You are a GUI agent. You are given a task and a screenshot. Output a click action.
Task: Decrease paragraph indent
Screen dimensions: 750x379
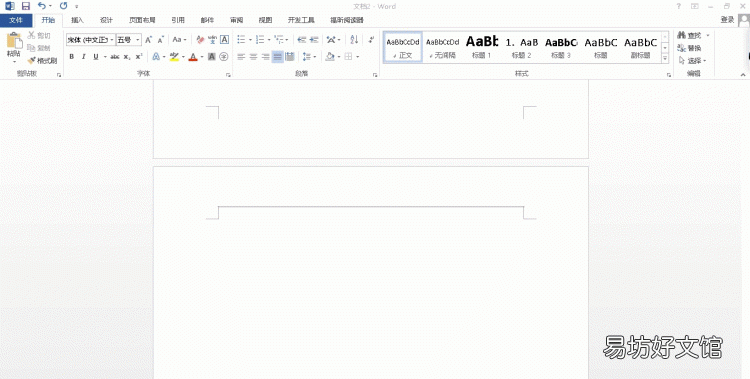click(301, 40)
